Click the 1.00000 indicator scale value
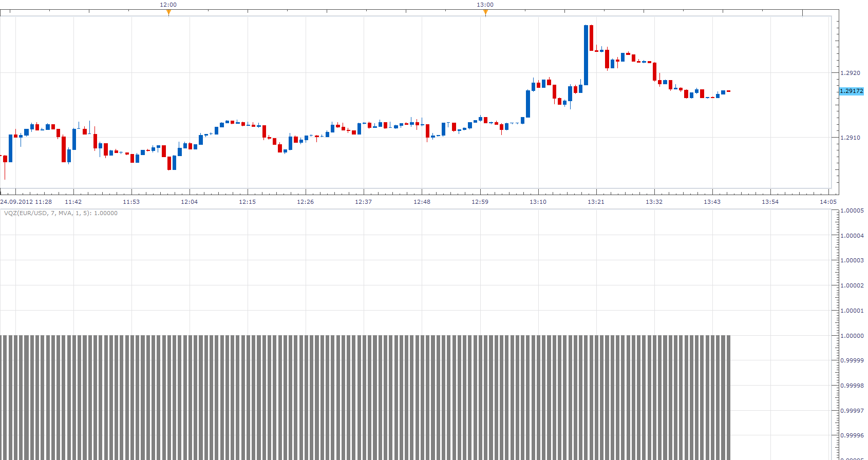868x460 pixels. [x=852, y=336]
